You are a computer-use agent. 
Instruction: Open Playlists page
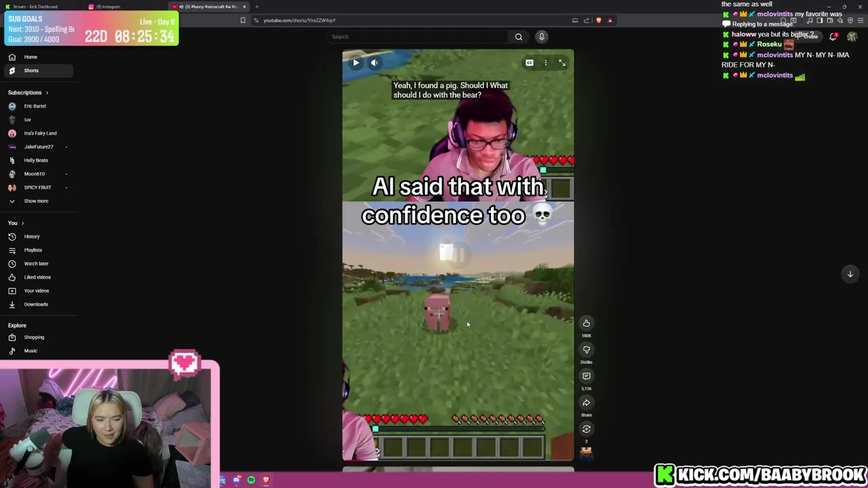point(39,250)
